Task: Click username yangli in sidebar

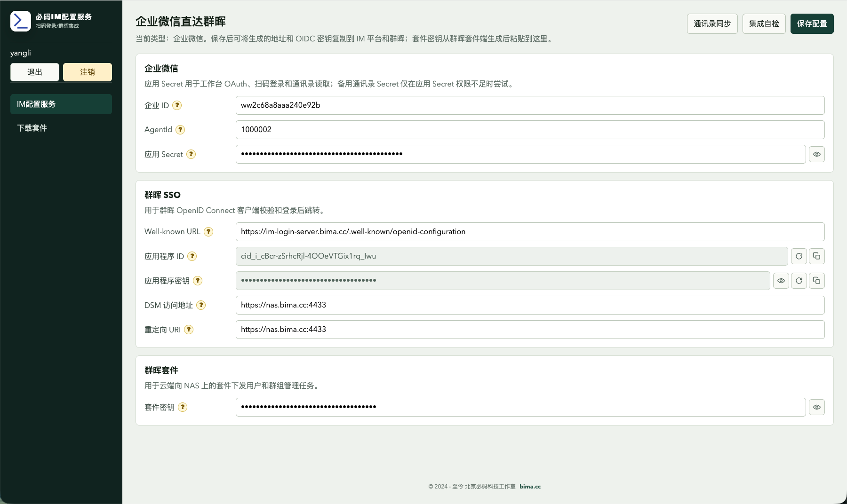Action: [21, 53]
